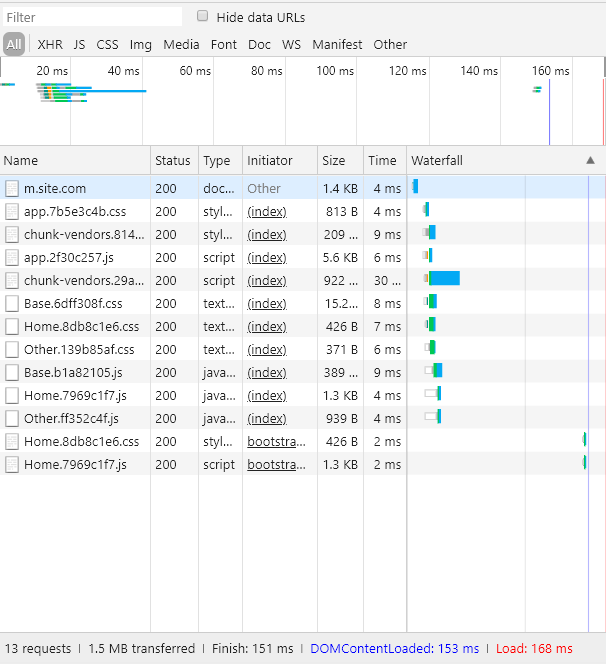Image resolution: width=606 pixels, height=664 pixels.
Task: Click file icon beside Other.139b85af.css
Action: point(12,349)
